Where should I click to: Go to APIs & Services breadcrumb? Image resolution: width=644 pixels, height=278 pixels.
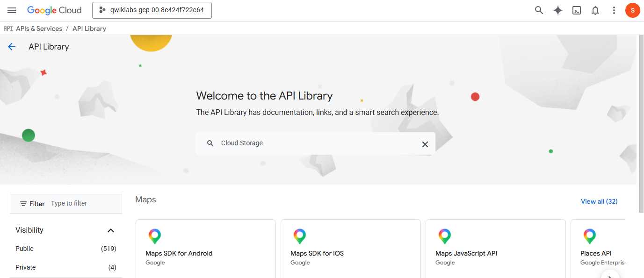coord(39,29)
